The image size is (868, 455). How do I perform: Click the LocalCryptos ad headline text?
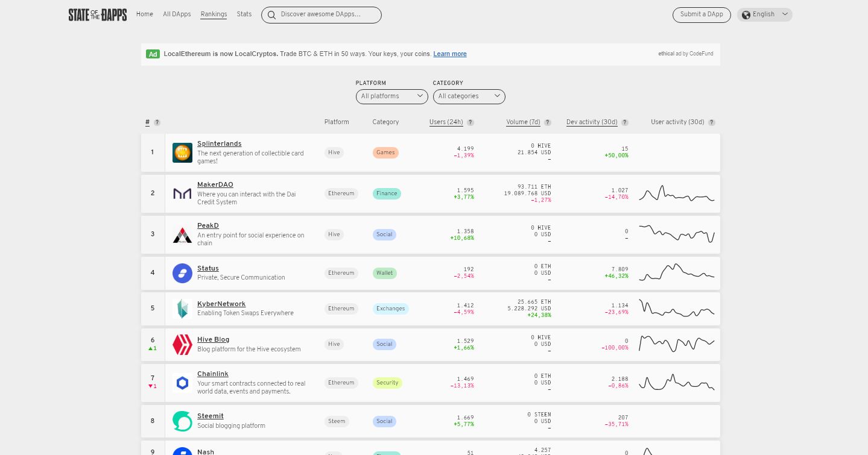221,54
